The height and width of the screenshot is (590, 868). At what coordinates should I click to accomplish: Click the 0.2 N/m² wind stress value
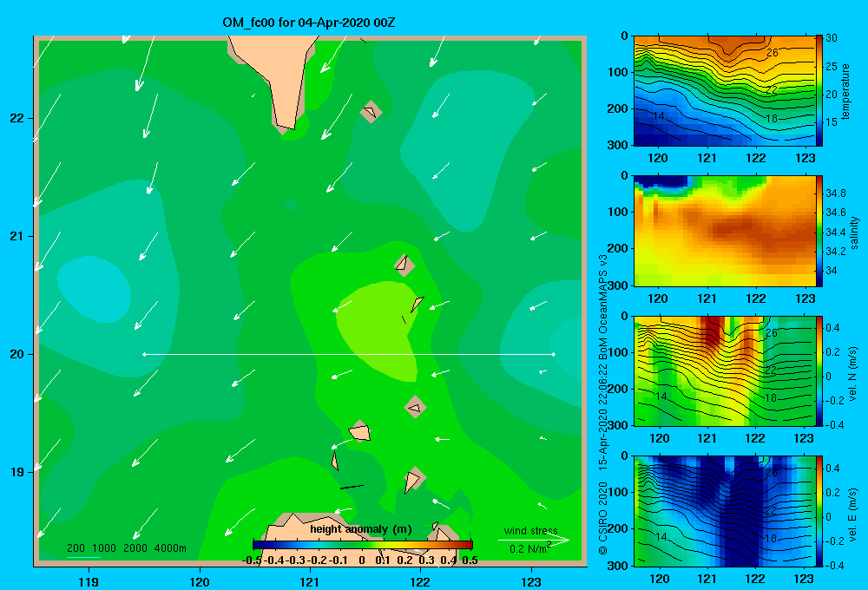[530, 548]
